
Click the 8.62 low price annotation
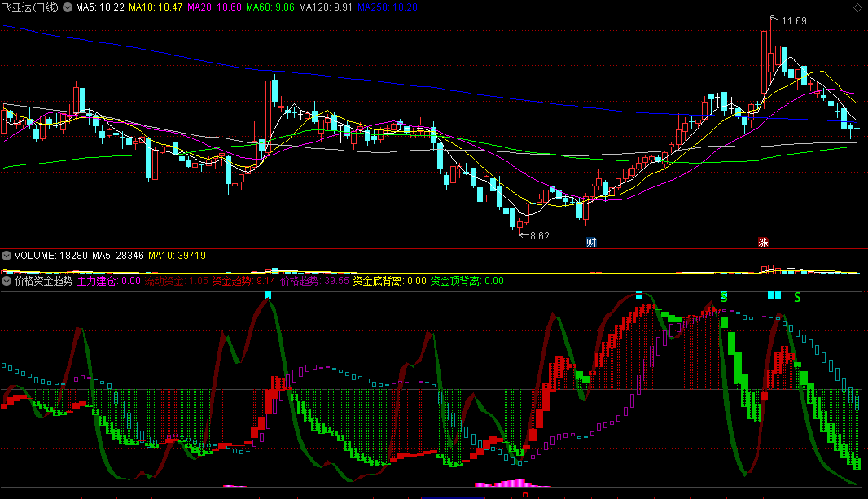(540, 236)
